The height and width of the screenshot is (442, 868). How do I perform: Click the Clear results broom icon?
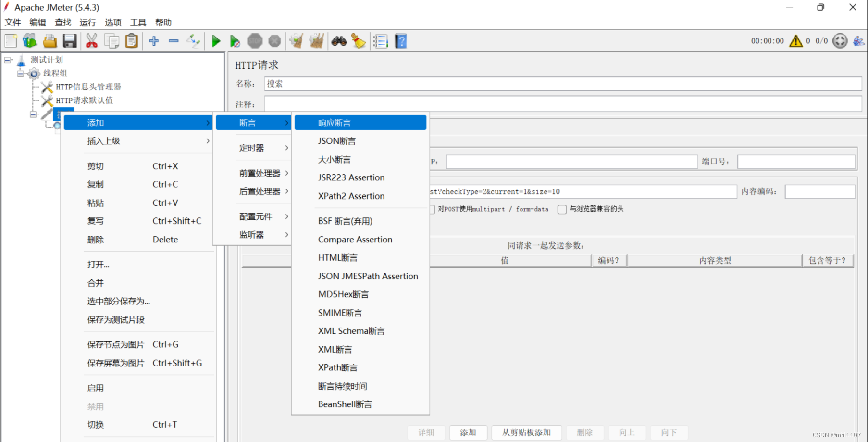[297, 41]
